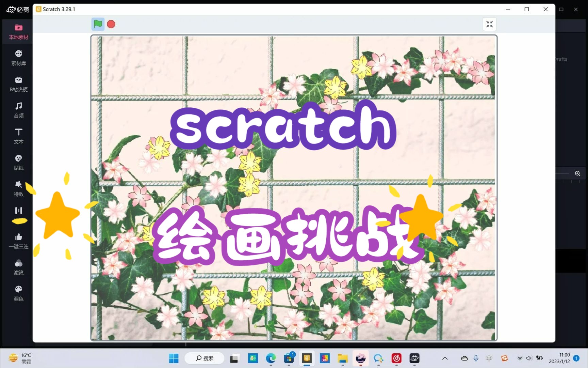Screen dimensions: 588x368
Task: Run the Scratch project with the green flag
Action: [98, 24]
